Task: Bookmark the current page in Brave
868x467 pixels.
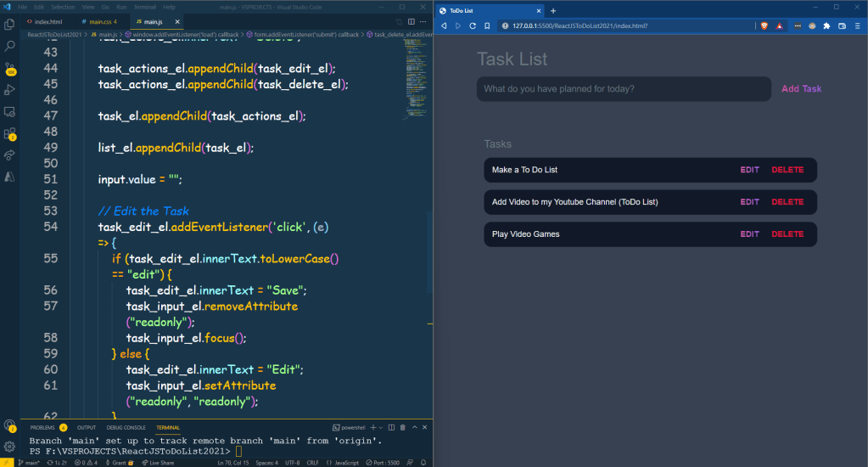Action: pos(487,25)
